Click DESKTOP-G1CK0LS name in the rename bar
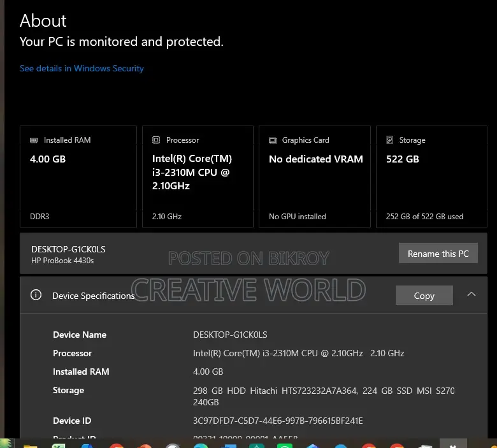 (68, 249)
